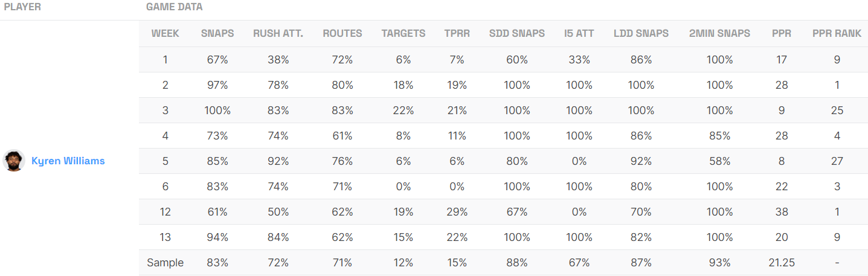
Task: Click the WEEK column header
Action: tap(165, 34)
